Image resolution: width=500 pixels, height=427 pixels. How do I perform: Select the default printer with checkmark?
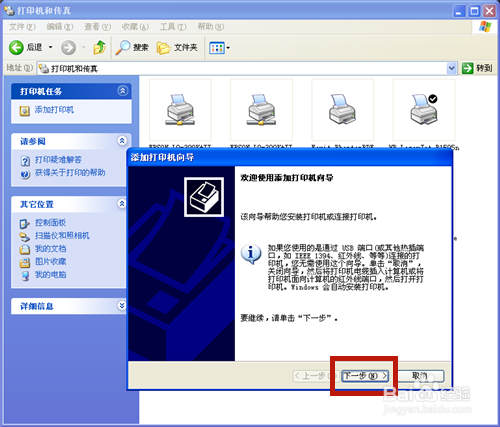tap(424, 110)
